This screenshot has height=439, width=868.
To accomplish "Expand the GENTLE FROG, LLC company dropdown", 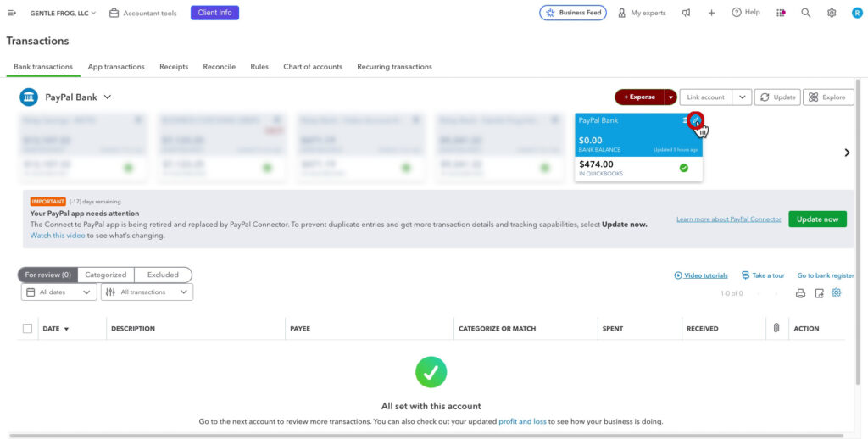I will pos(63,13).
